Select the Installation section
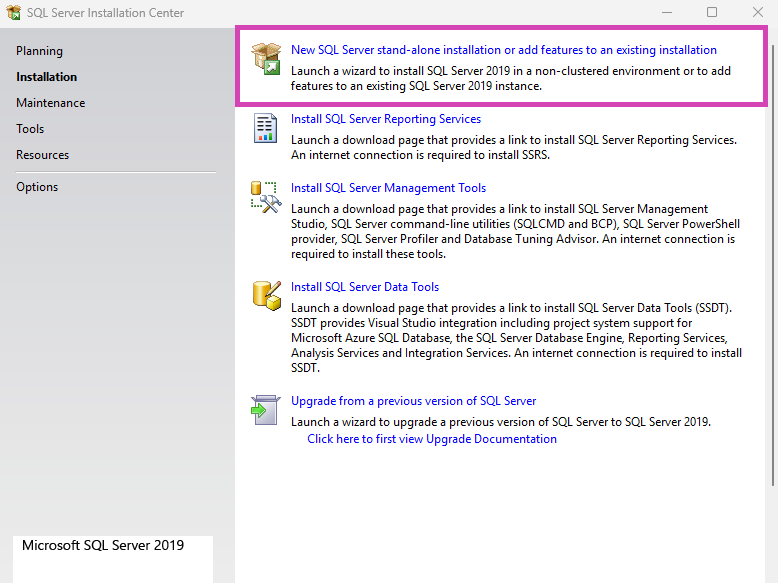This screenshot has width=778, height=583. (x=47, y=77)
